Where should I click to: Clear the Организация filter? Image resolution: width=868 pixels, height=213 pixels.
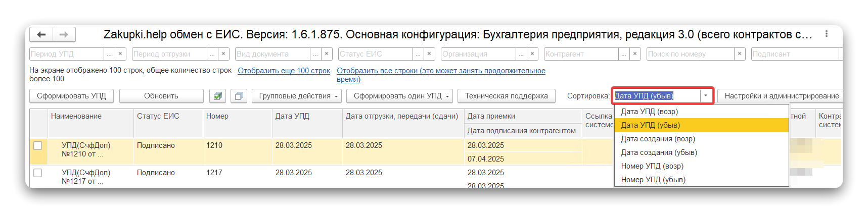(x=533, y=54)
